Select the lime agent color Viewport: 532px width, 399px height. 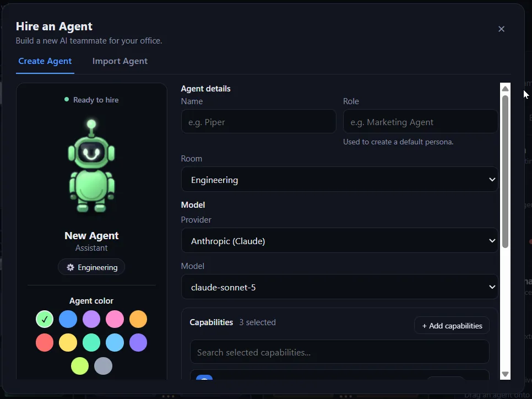pyautogui.click(x=80, y=366)
